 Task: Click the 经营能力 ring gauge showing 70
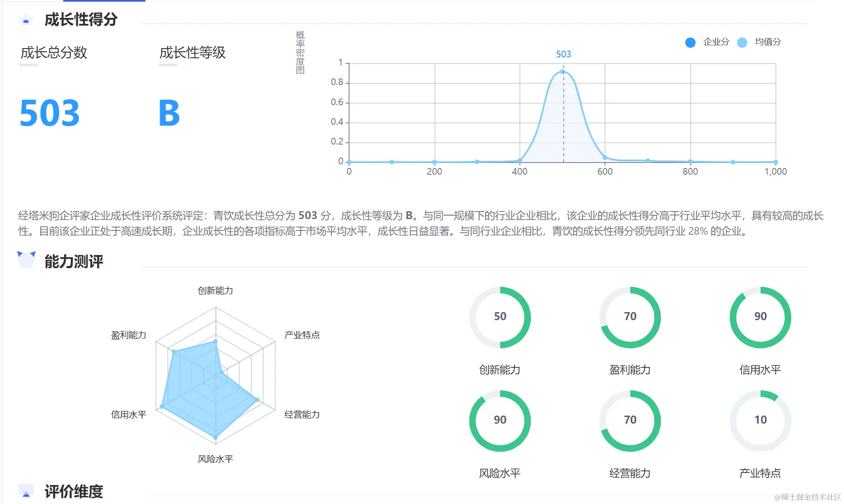coord(630,421)
